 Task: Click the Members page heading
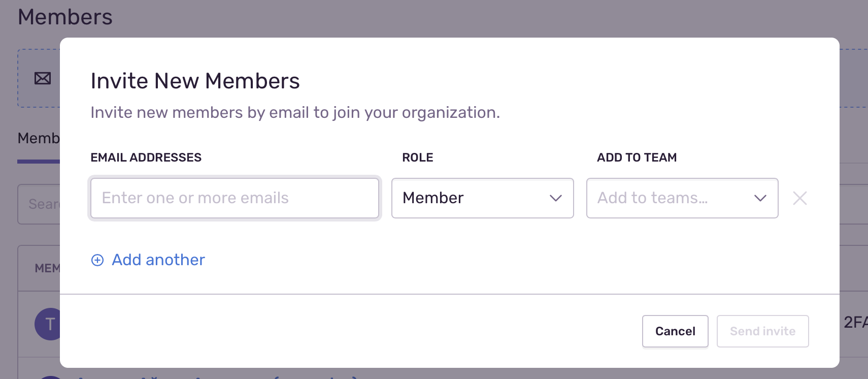click(65, 16)
